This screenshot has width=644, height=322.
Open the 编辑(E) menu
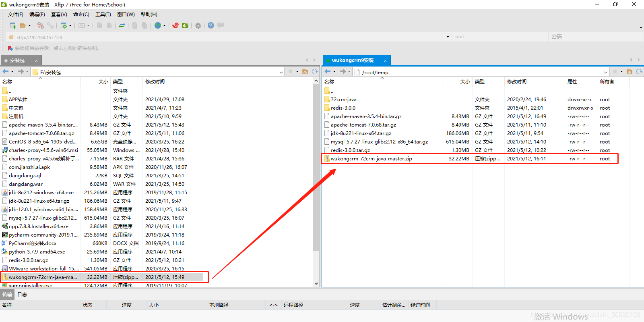37,15
